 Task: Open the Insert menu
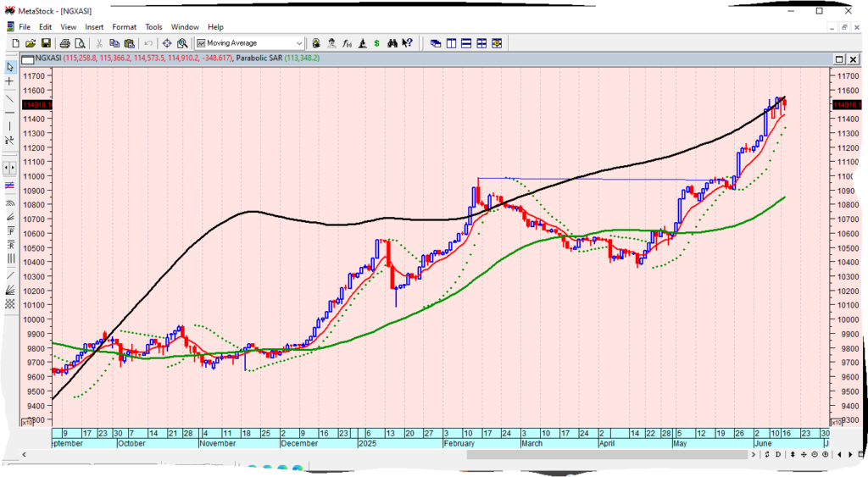94,27
